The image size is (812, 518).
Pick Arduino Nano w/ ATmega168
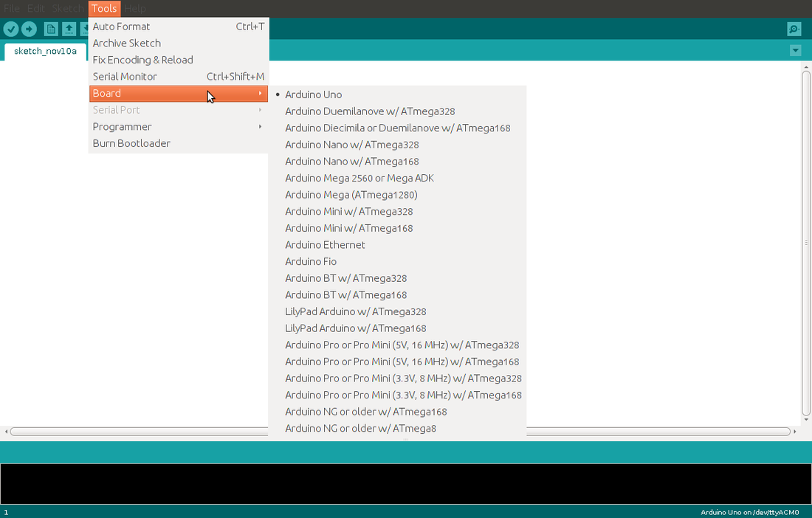(x=397, y=161)
